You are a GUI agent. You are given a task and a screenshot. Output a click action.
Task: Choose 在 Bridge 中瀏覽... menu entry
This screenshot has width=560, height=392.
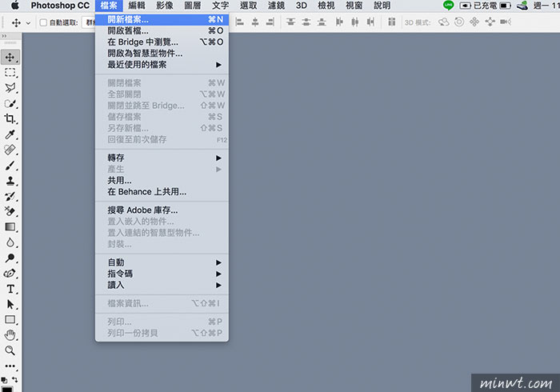pos(162,42)
